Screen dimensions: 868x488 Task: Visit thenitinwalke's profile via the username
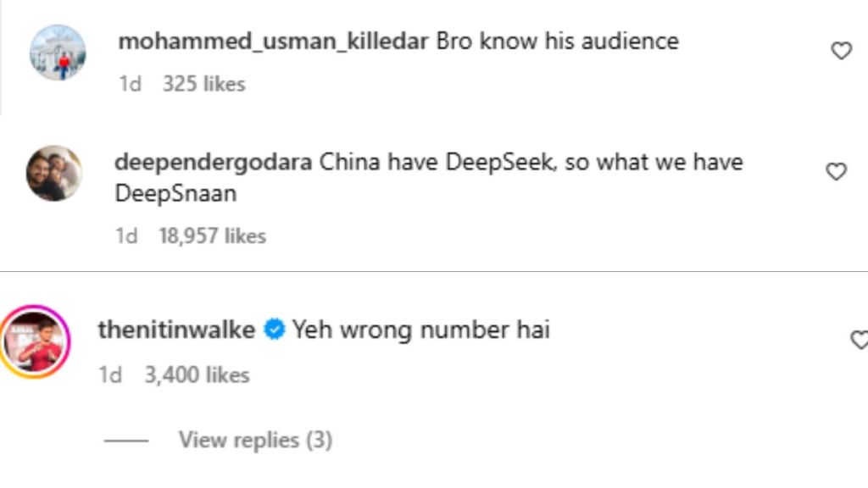[x=176, y=330]
